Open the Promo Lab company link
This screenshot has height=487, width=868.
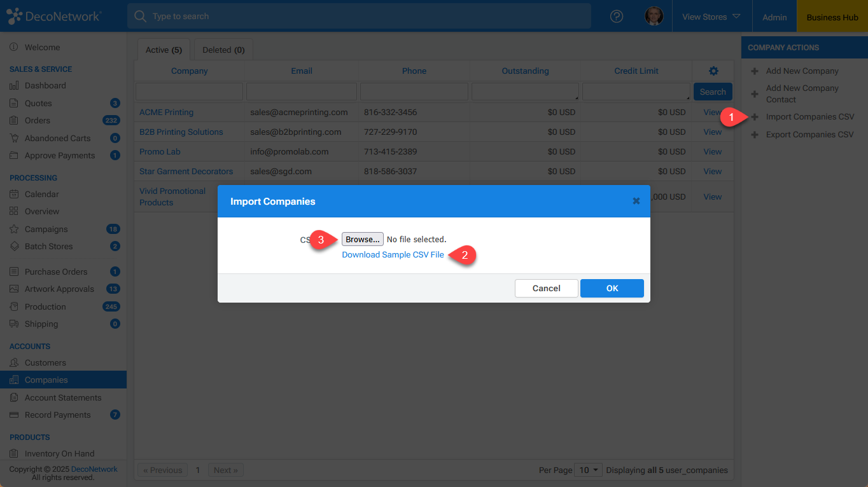coord(160,152)
